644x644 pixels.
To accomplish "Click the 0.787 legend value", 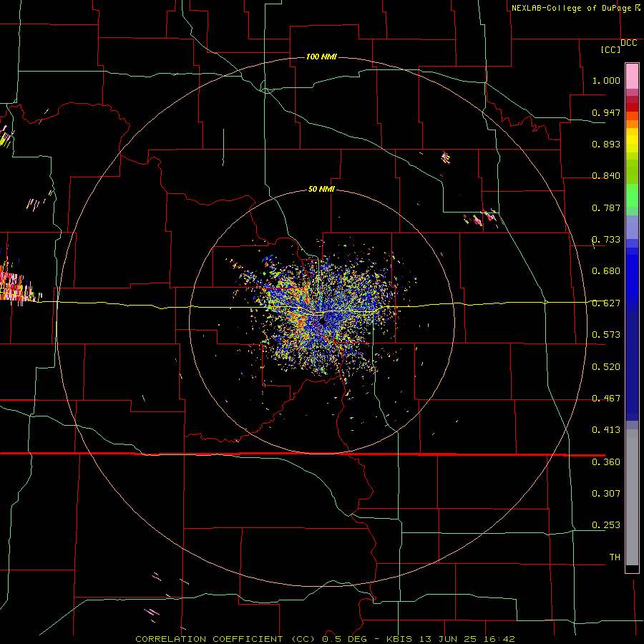I will click(x=606, y=208).
